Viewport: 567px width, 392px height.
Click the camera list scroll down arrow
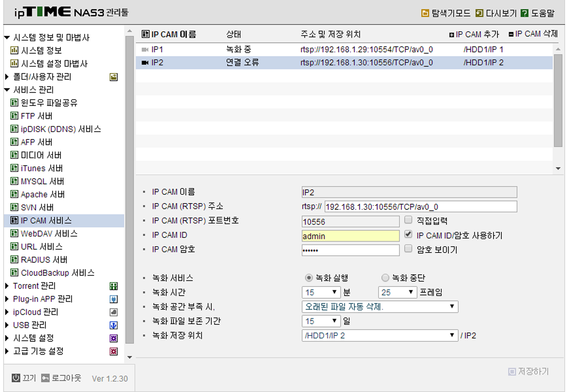558,169
